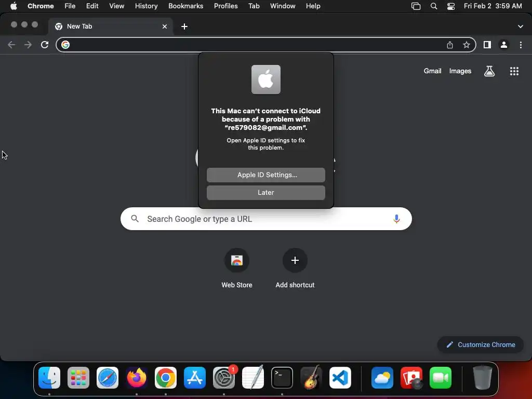532x399 pixels.
Task: Click the search magnifier in Google box
Action: tap(135, 219)
